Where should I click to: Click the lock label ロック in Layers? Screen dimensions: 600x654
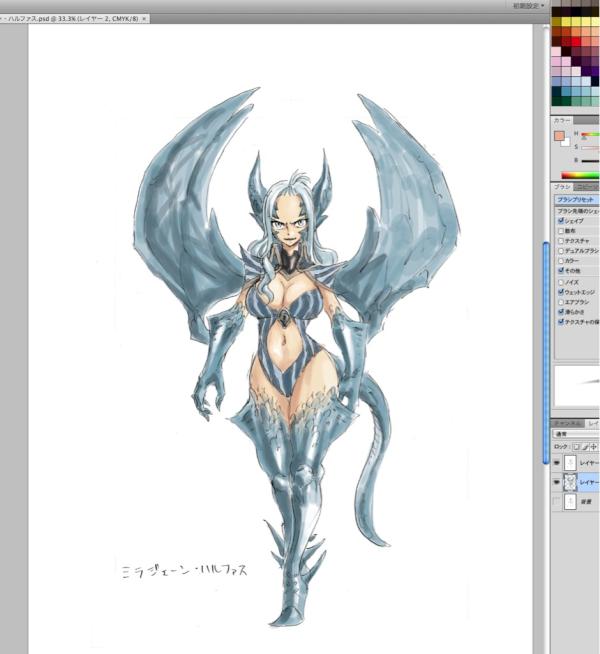[x=561, y=447]
